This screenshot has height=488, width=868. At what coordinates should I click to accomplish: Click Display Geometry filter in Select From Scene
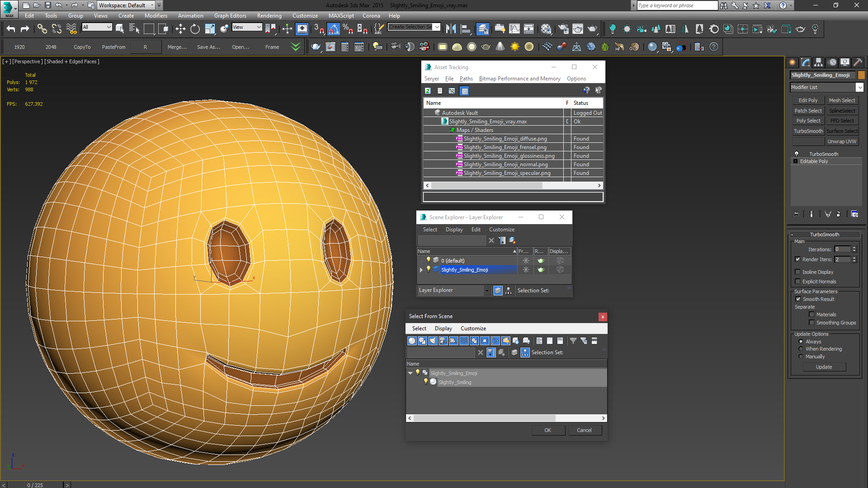[x=412, y=341]
